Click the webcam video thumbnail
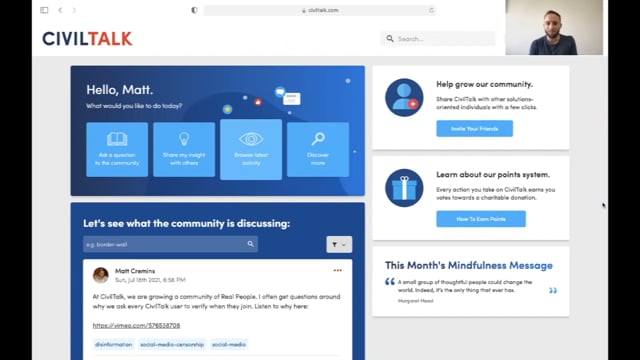Screen dimensions: 640x360 pyautogui.click(x=554, y=27)
